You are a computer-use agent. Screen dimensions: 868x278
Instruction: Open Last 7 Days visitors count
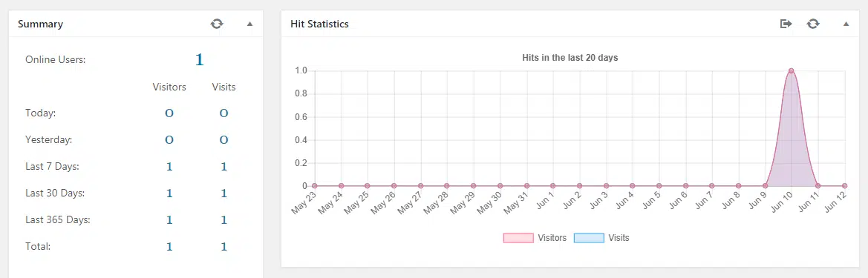(x=169, y=166)
